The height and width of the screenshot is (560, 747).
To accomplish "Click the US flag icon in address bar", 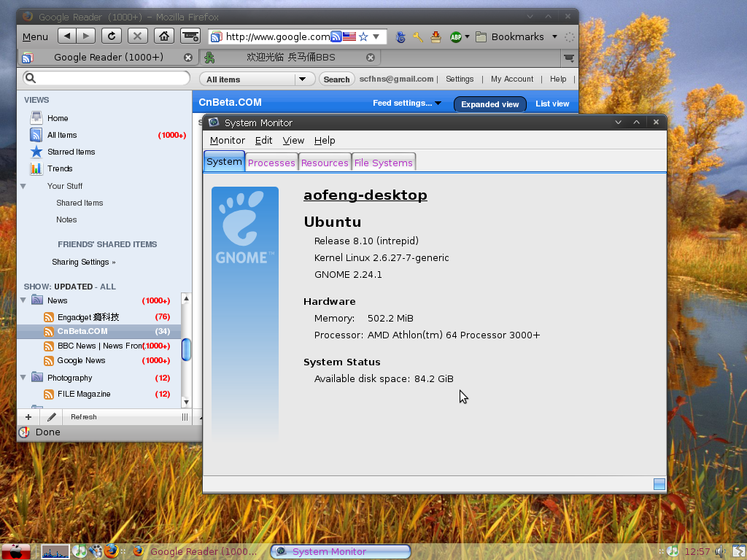I will pos(349,36).
